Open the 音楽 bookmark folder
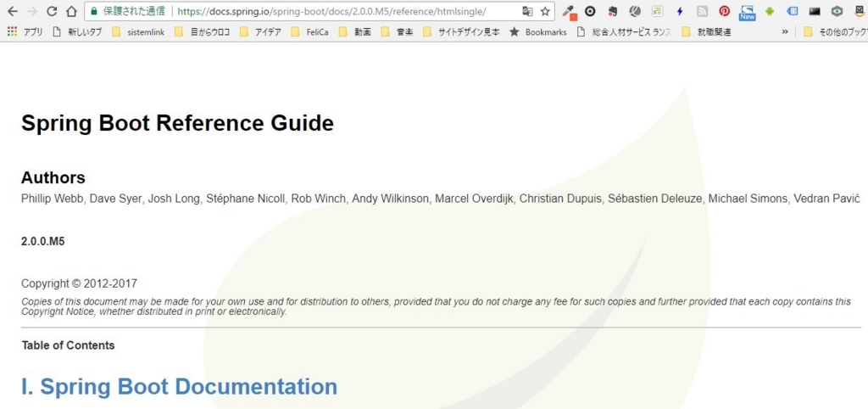Viewport: 868px width, 409px height. [397, 32]
